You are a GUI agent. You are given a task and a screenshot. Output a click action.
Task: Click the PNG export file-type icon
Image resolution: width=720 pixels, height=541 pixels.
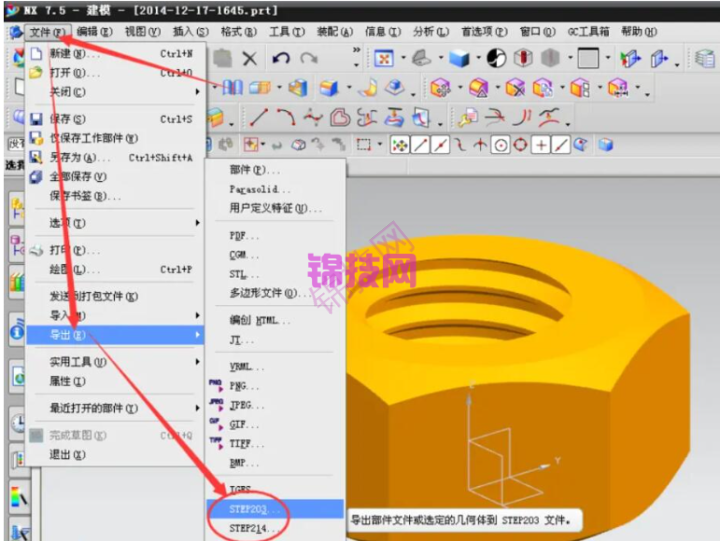coord(215,385)
